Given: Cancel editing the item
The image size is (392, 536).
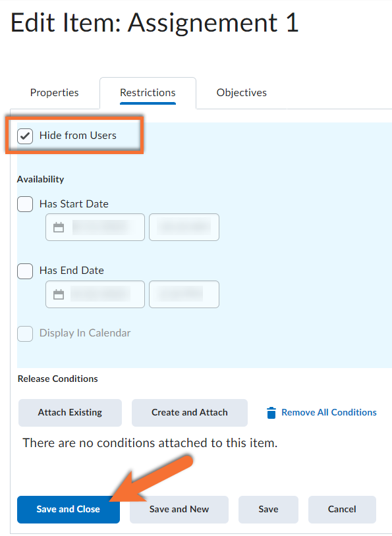Looking at the screenshot, I should pyautogui.click(x=342, y=510).
